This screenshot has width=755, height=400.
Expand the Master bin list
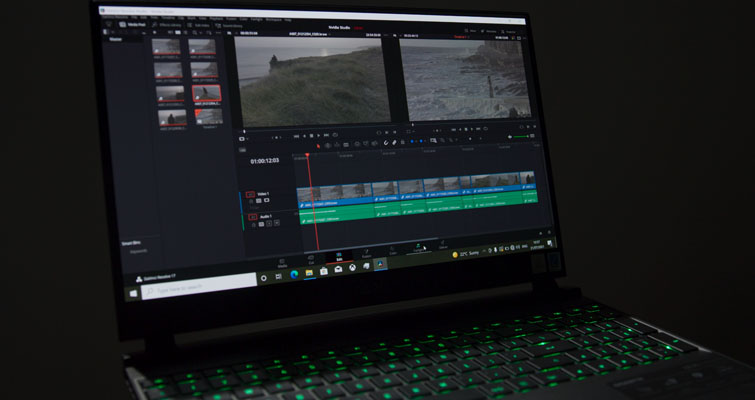(x=115, y=39)
